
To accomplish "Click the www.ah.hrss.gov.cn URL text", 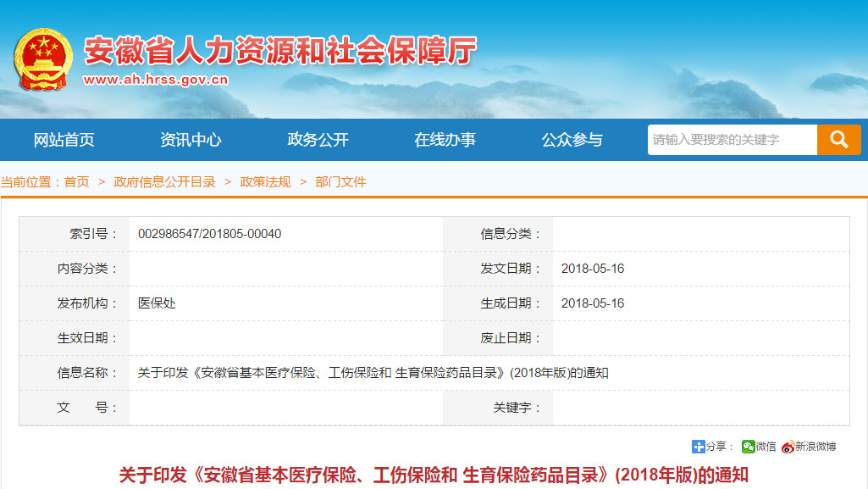I will 156,80.
